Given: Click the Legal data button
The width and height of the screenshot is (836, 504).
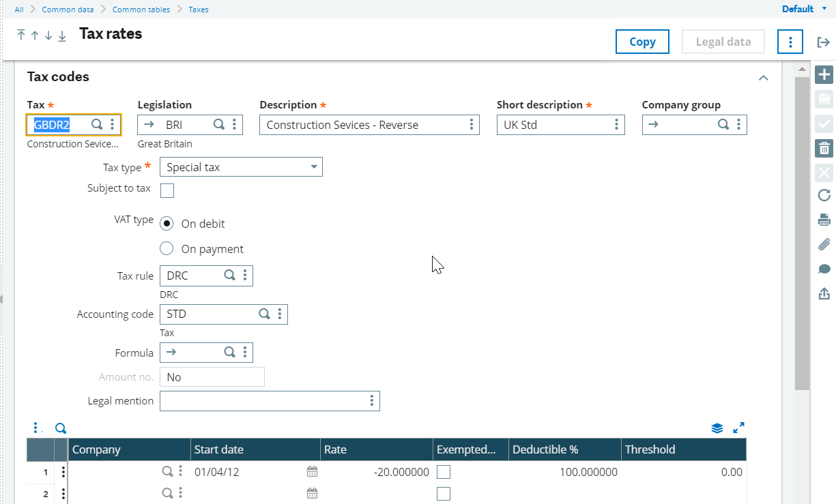Looking at the screenshot, I should tap(723, 42).
